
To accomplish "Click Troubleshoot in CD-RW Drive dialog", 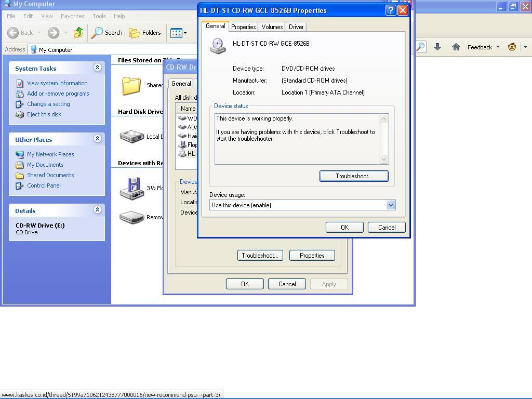I will (x=260, y=256).
